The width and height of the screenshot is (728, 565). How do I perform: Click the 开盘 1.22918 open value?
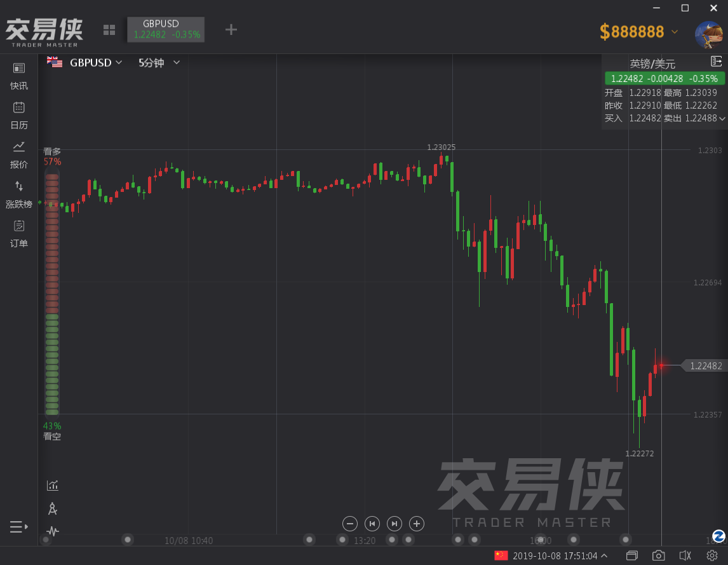[x=632, y=93]
